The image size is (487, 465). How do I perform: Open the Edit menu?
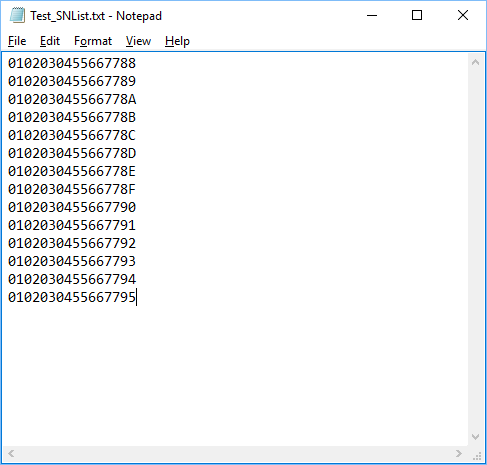(50, 41)
